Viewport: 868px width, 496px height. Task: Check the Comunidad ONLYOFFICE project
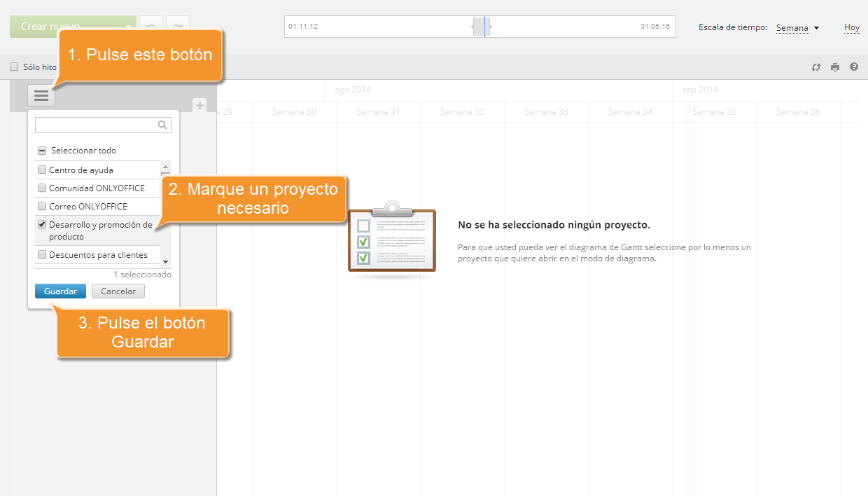click(x=42, y=188)
